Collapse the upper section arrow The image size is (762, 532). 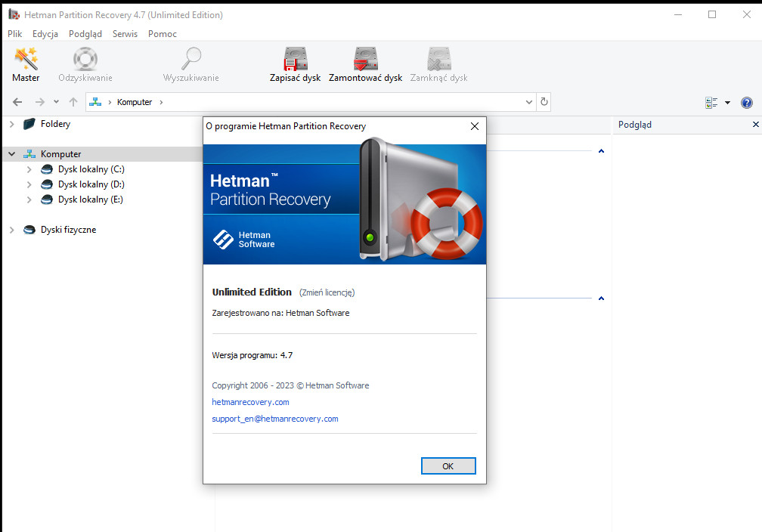(x=601, y=151)
